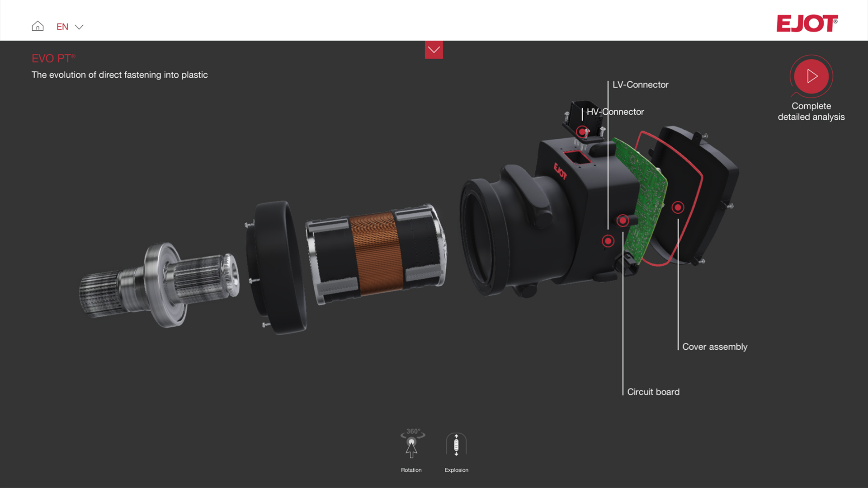The width and height of the screenshot is (868, 488).
Task: Click the HV-Connector label
Action: (x=615, y=112)
